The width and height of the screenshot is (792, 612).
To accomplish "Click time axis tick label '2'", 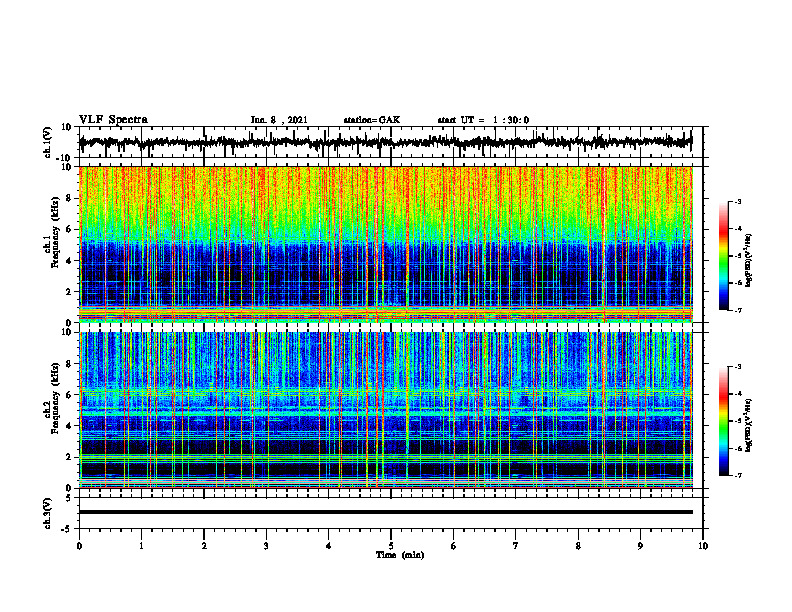I will (204, 546).
